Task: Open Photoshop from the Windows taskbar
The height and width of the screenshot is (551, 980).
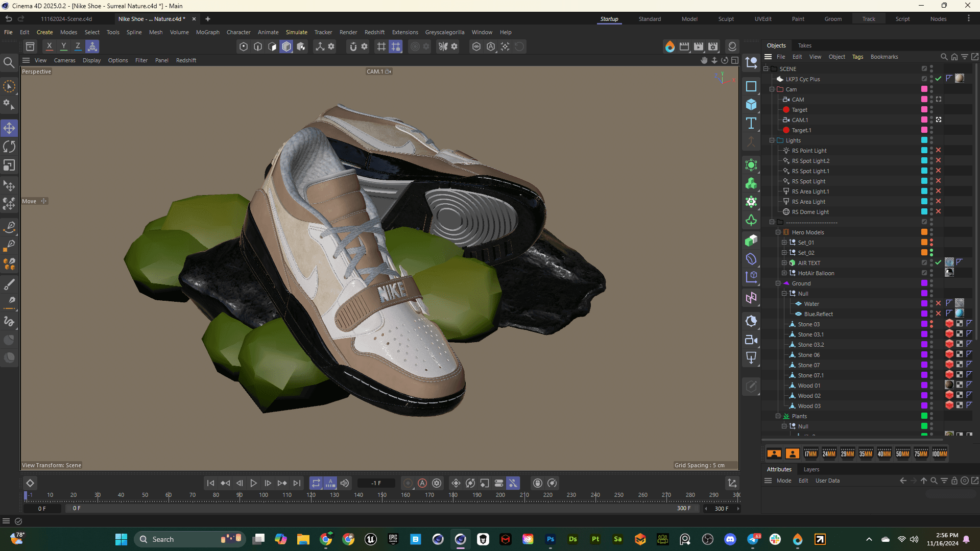Action: coord(550,539)
